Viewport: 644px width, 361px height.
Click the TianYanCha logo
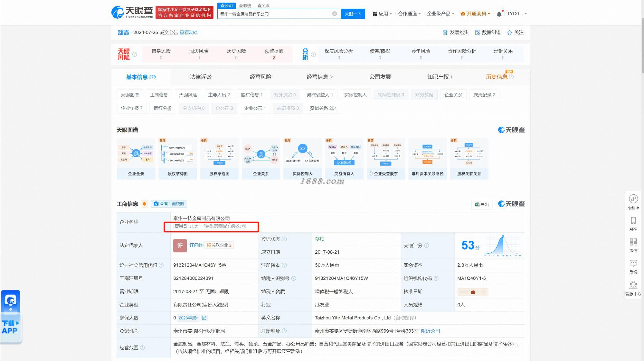[x=132, y=13]
